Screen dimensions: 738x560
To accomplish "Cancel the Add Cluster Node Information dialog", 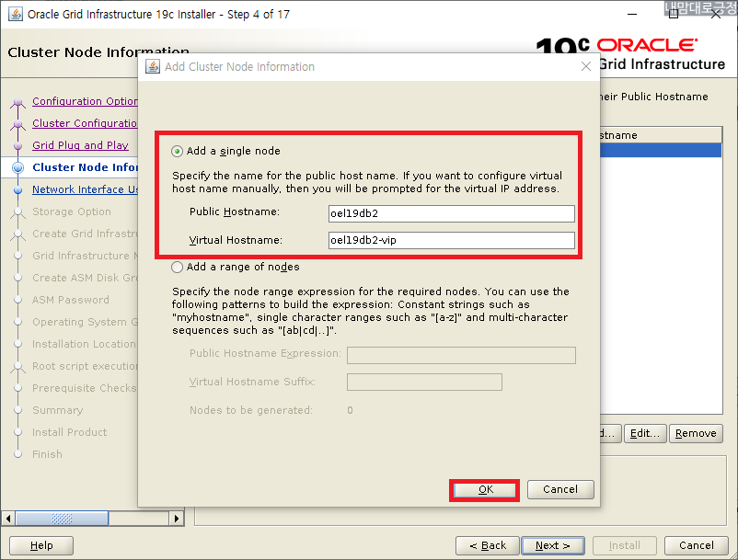I will pyautogui.click(x=560, y=489).
